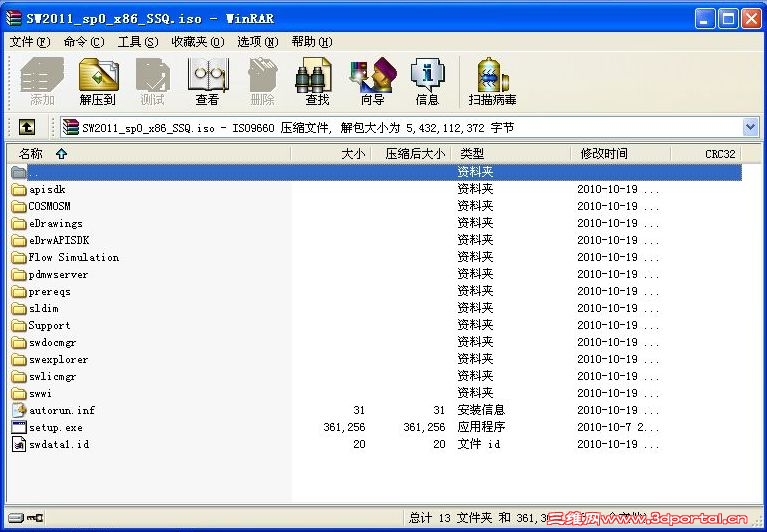Screen dimensions: 767x532
Task: Open the Tools (工具) menu
Action: click(138, 42)
